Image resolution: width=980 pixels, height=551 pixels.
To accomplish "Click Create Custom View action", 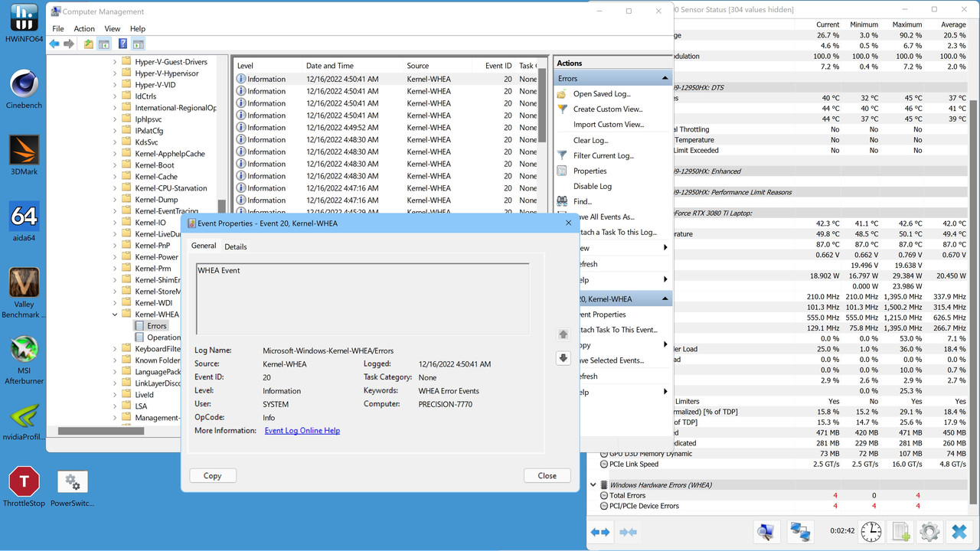I will (608, 109).
